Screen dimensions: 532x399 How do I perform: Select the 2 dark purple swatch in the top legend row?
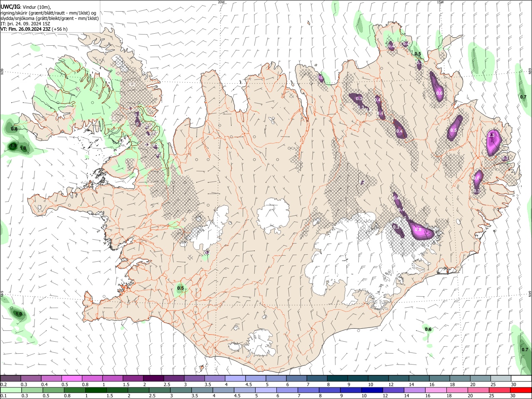[x=153, y=378]
